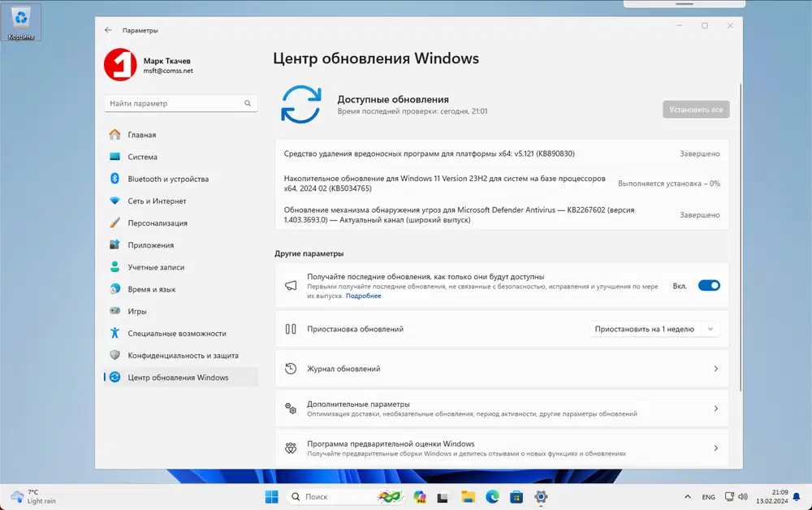Open the Recycle Bin (Корзина) desktop icon
Screen dimensions: 812x510
click(21, 23)
